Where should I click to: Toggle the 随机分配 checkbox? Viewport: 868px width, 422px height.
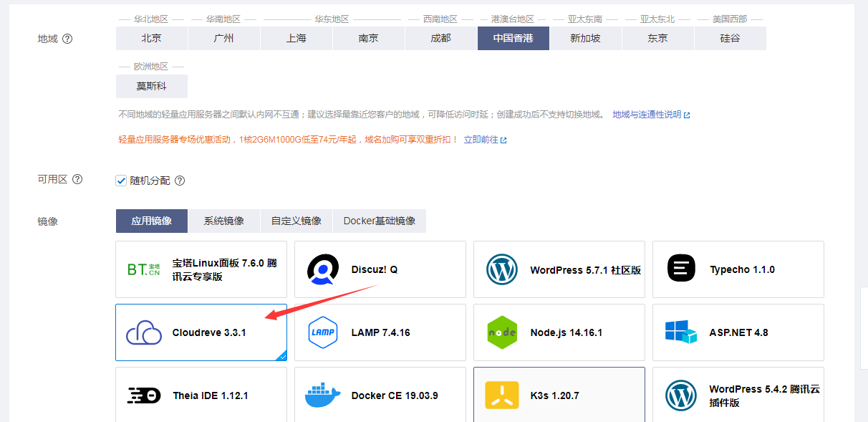pos(121,181)
